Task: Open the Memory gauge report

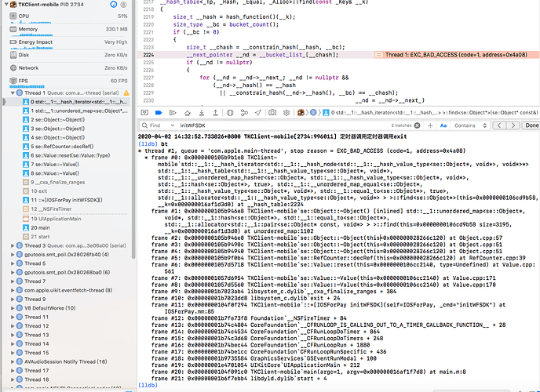Action: 68,30
